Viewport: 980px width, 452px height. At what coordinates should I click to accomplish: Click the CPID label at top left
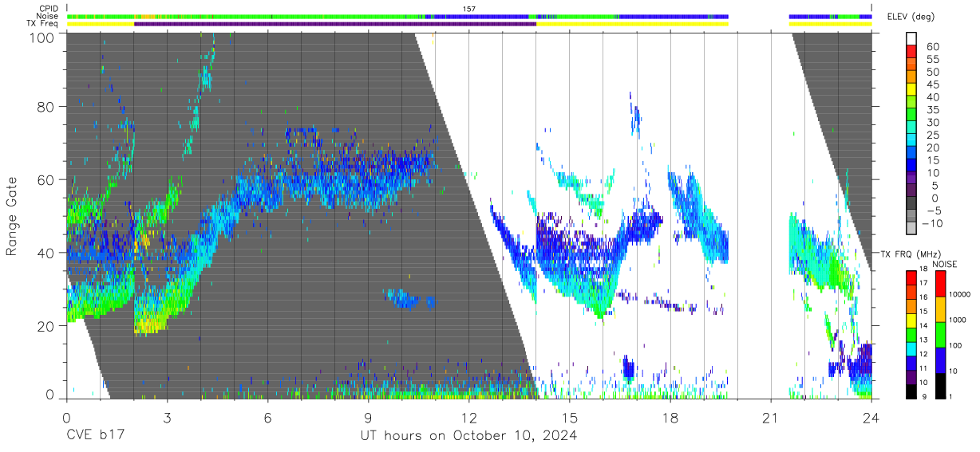[47, 8]
